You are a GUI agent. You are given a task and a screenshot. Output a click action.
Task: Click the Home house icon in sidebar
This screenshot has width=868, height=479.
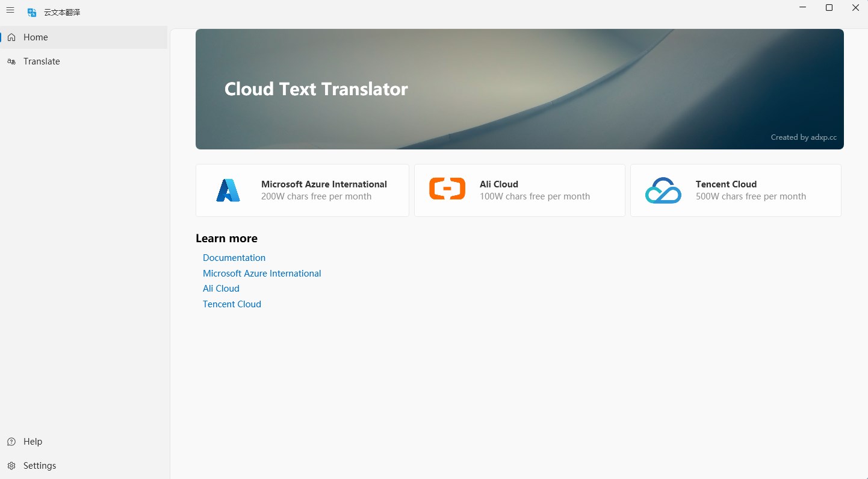[x=11, y=37]
